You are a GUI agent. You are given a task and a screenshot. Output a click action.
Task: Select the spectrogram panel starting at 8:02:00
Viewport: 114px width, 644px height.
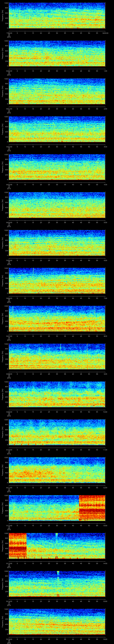click(57, 129)
